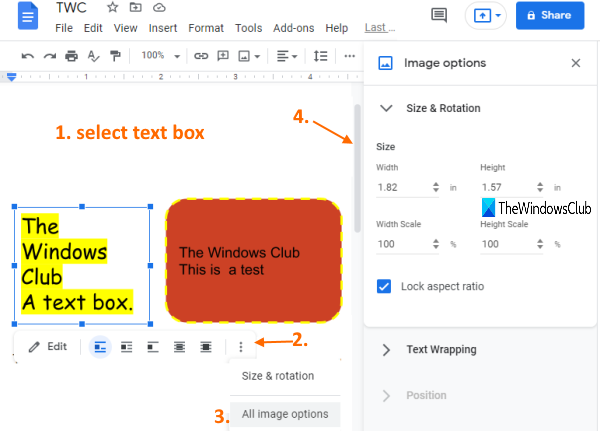Screen dimensions: 600x431
Task: Click the document vertical scrollbar
Action: point(357,168)
